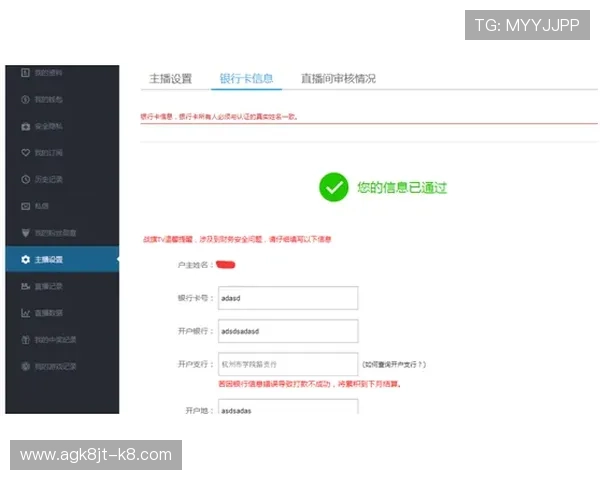Select the 银行卡信息 tab
The width and height of the screenshot is (600, 480).
(246, 78)
